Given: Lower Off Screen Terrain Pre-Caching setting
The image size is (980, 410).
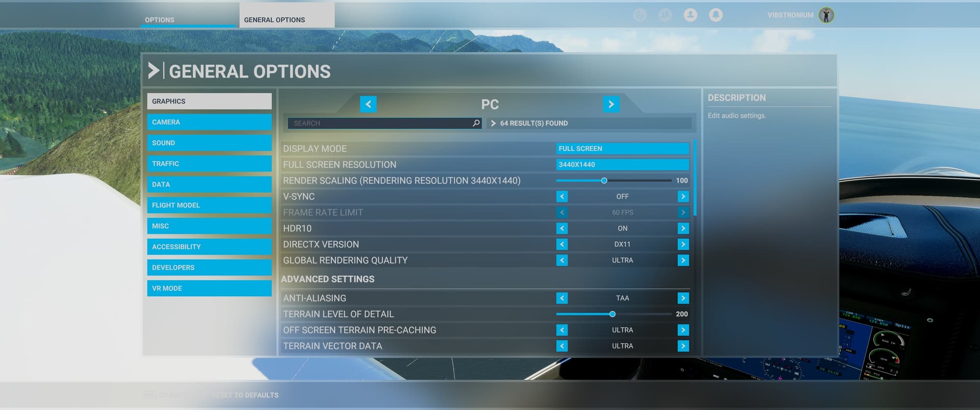Looking at the screenshot, I should click(562, 330).
